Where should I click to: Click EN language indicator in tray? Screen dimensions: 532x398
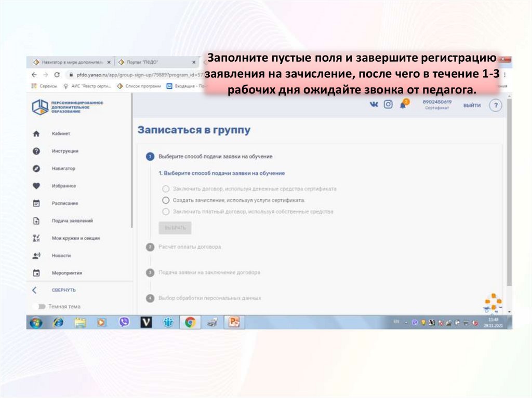coord(396,321)
